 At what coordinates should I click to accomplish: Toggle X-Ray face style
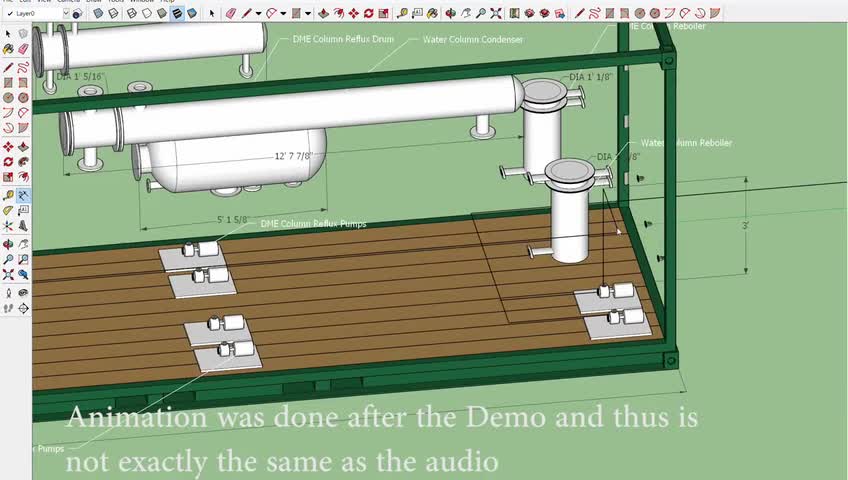point(98,14)
